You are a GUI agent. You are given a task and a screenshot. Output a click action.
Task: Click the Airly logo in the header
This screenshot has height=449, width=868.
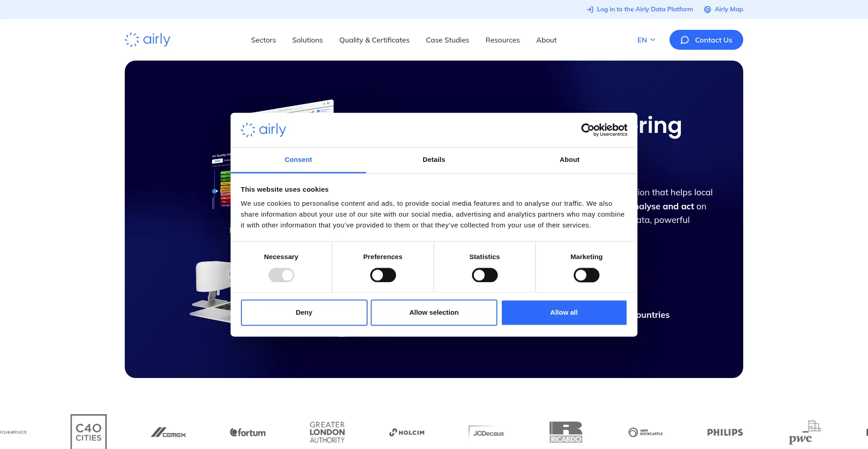[147, 40]
